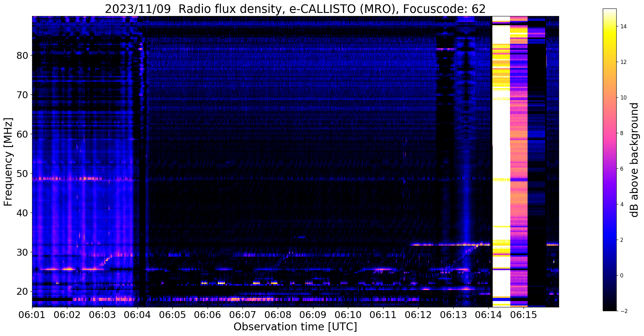Viewport: 644px width, 336px height.
Task: Click the colorbar tick label 10
Action: click(623, 98)
